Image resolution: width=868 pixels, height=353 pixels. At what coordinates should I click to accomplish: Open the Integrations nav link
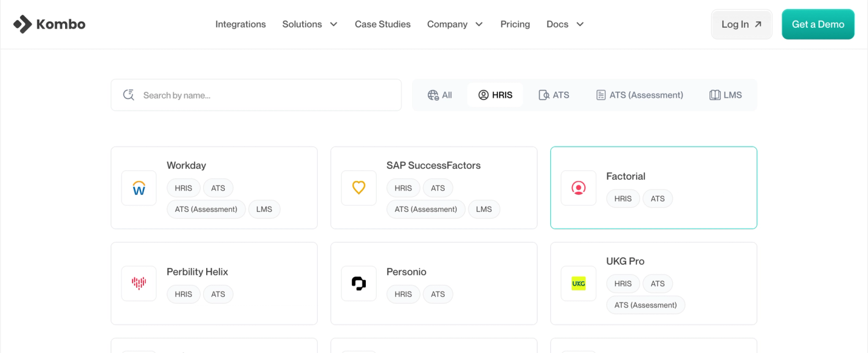click(x=241, y=24)
